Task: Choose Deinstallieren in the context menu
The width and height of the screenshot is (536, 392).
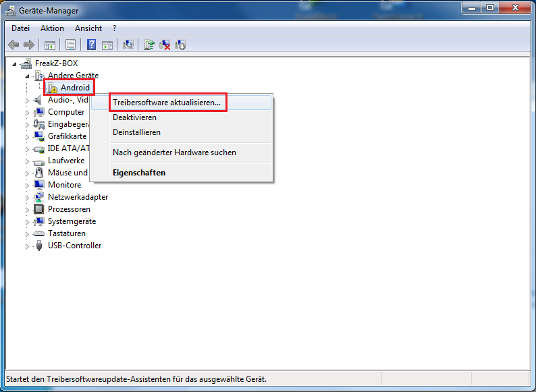Action: [181, 132]
